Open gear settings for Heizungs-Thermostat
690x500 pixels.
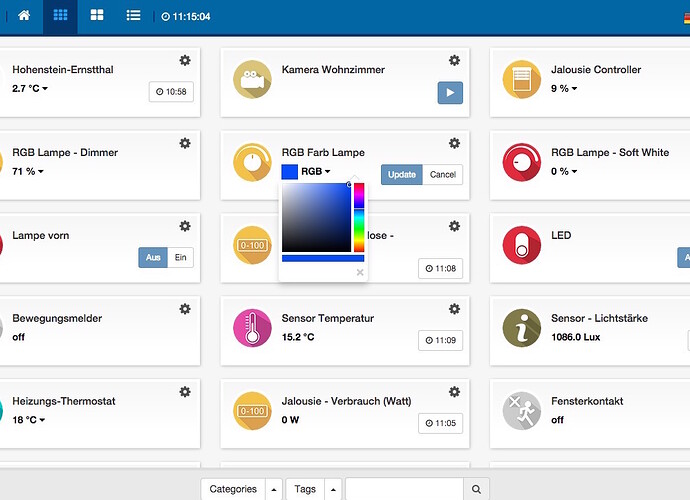click(x=185, y=392)
